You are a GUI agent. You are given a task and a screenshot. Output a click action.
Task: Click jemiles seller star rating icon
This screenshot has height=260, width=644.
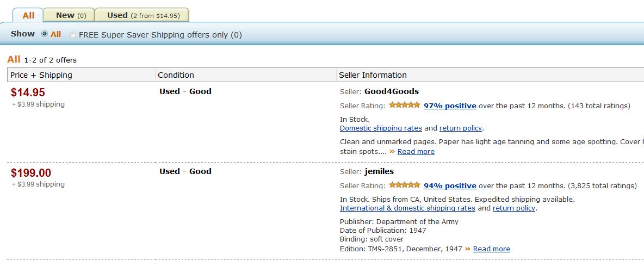[x=404, y=185]
